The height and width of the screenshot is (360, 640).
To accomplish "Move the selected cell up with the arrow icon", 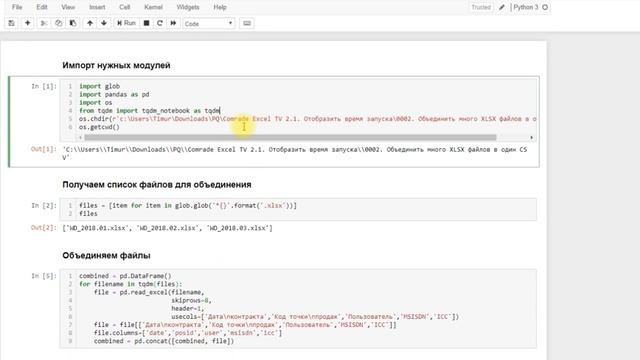I will click(x=90, y=23).
